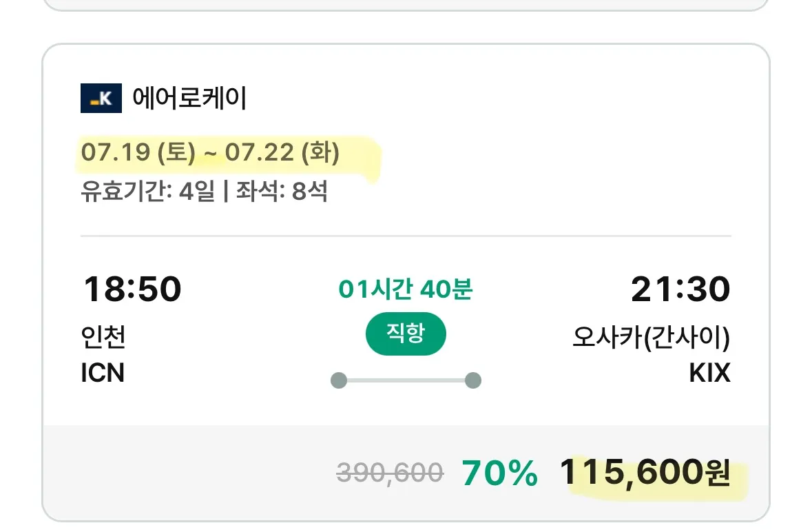Click the 18:50 departure time
Image resolution: width=812 pixels, height=532 pixels.
pos(132,289)
